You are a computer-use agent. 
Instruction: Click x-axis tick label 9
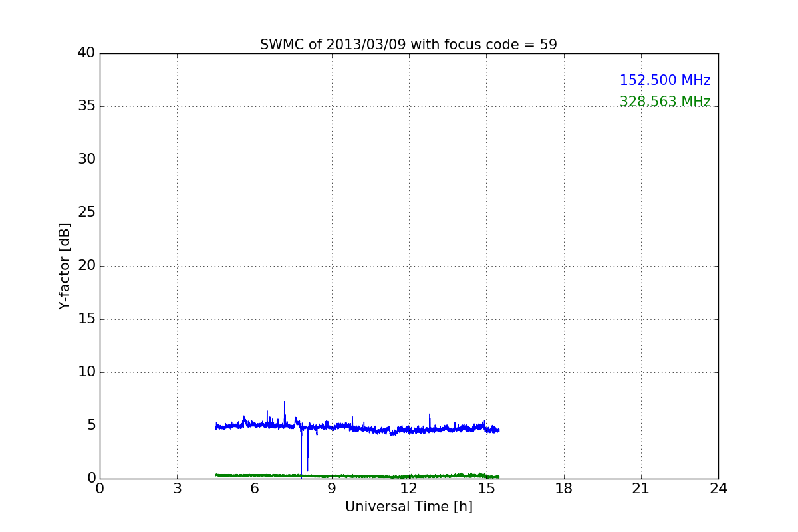332,489
